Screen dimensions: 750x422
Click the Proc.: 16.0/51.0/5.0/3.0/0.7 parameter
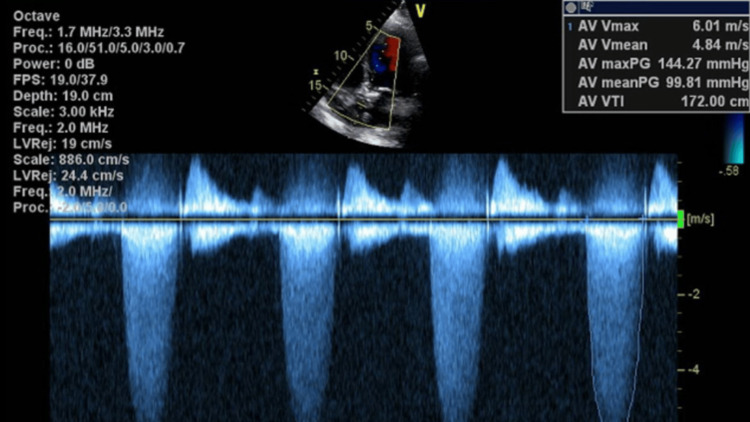click(99, 48)
